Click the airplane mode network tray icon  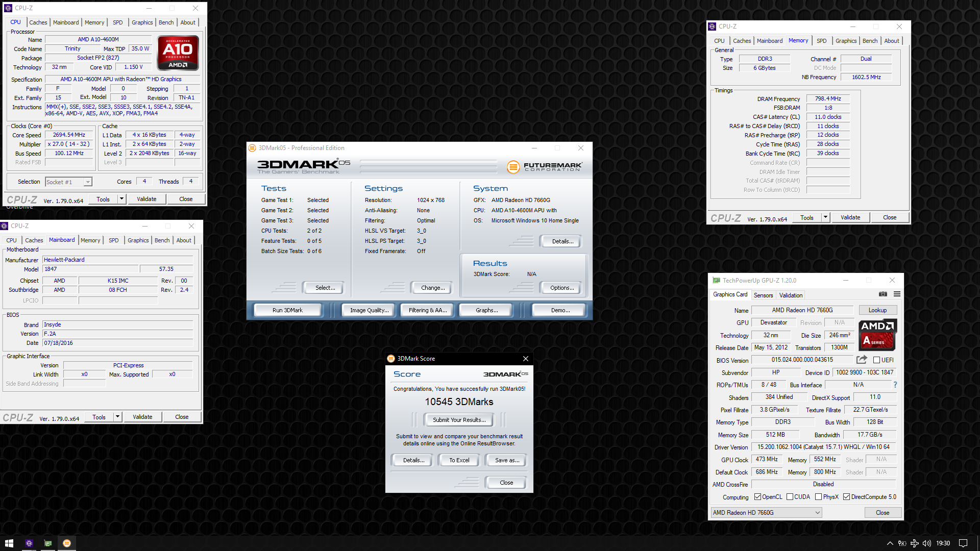pyautogui.click(x=915, y=543)
